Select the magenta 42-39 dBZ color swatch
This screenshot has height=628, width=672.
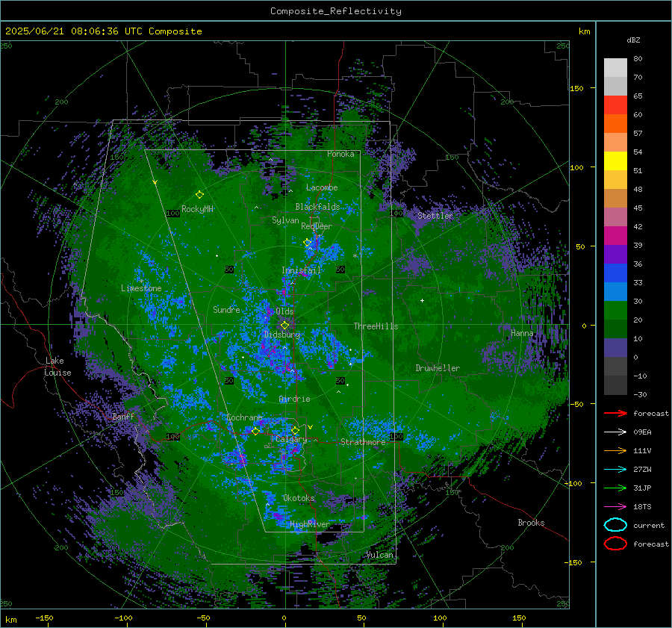pos(615,235)
